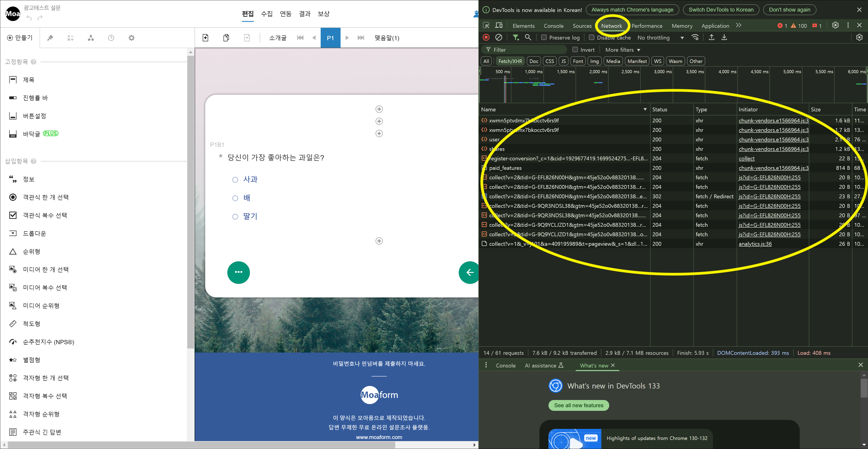Click the green back arrow button

(469, 272)
